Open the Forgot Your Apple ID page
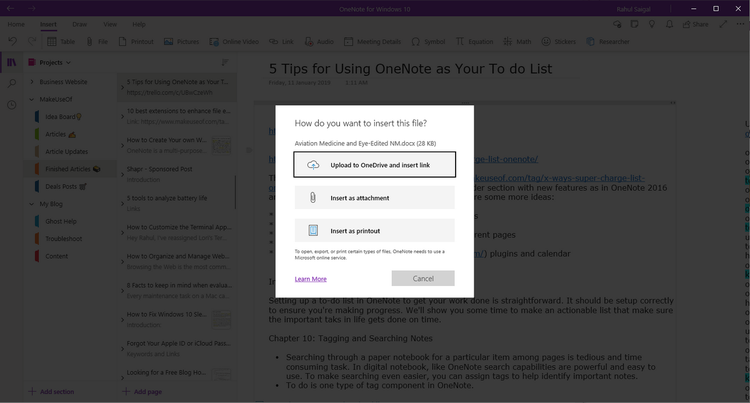750x403 pixels. point(178,349)
